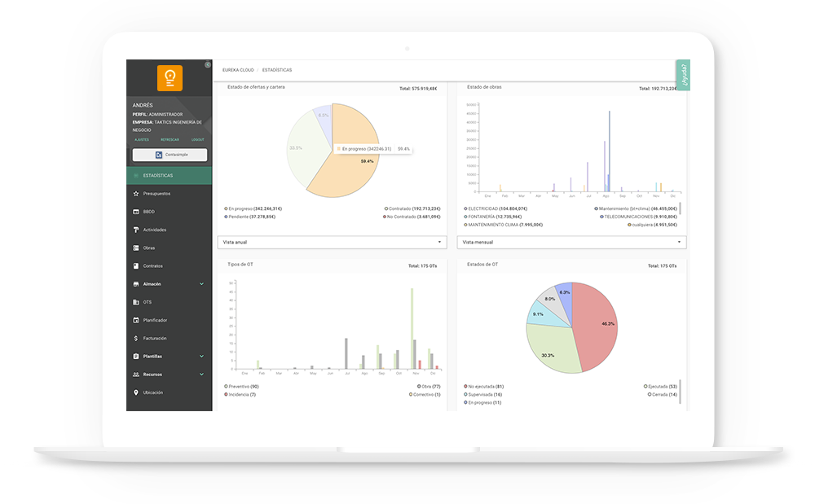The image size is (815, 504).
Task: Select the Ubicación location pin icon
Action: click(x=135, y=392)
